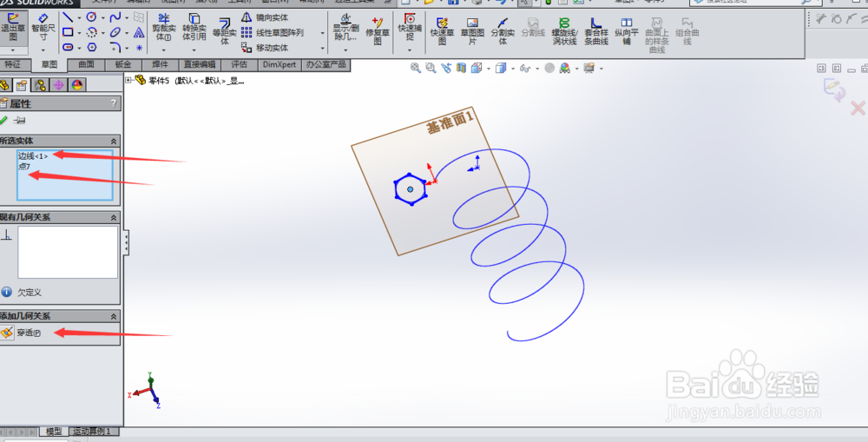Expand the 零件5 flyout feature tree

128,80
